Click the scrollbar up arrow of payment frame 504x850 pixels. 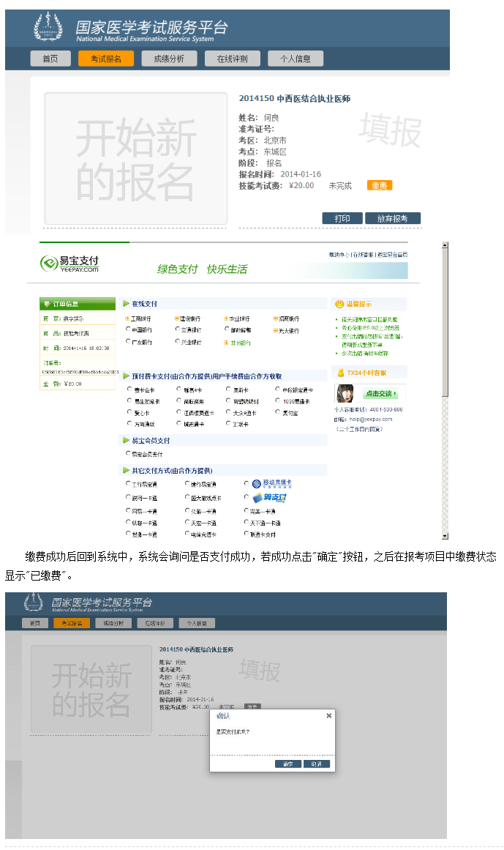pyautogui.click(x=445, y=245)
